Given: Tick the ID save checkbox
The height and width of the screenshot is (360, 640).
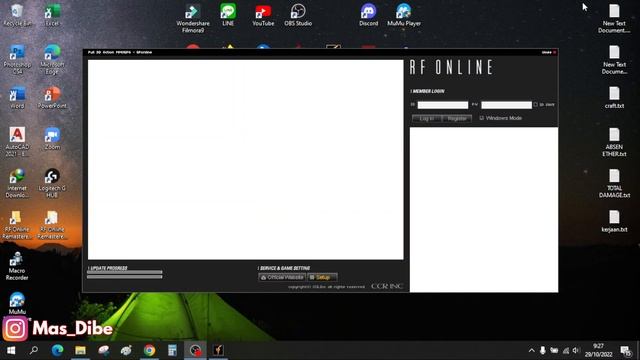Looking at the screenshot, I should coord(536,105).
